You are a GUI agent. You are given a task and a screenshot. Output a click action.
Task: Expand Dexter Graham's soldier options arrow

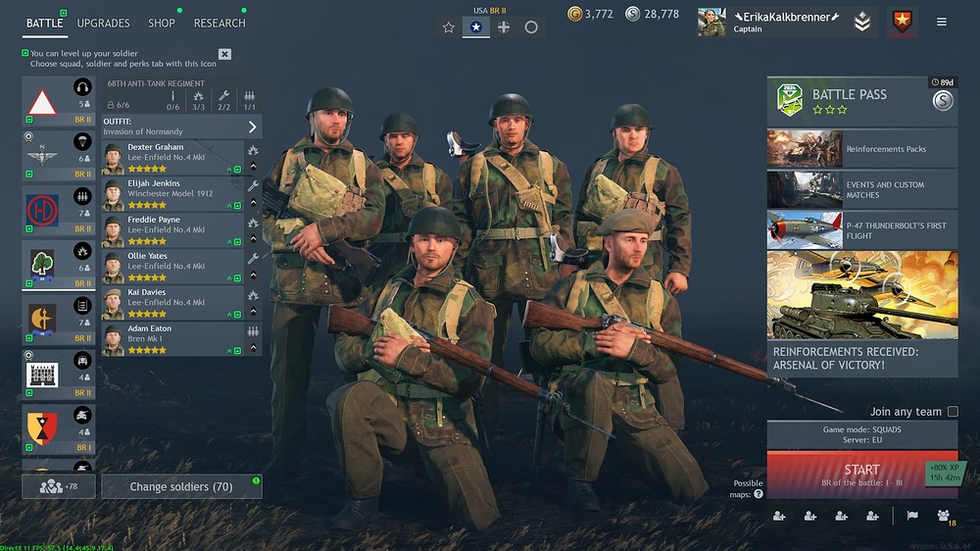[253, 167]
